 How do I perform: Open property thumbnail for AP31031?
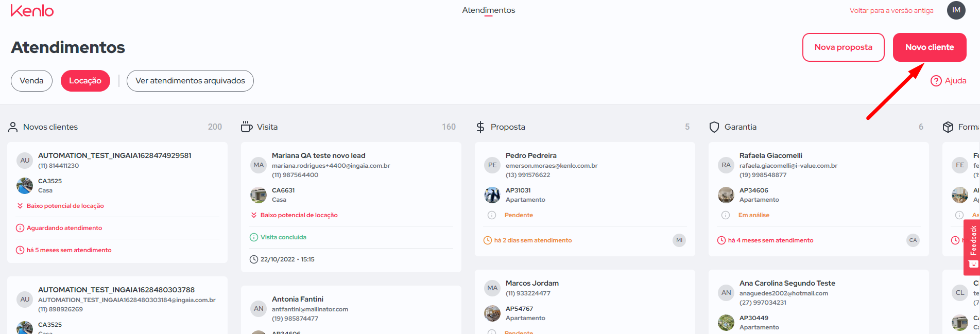[492, 195]
